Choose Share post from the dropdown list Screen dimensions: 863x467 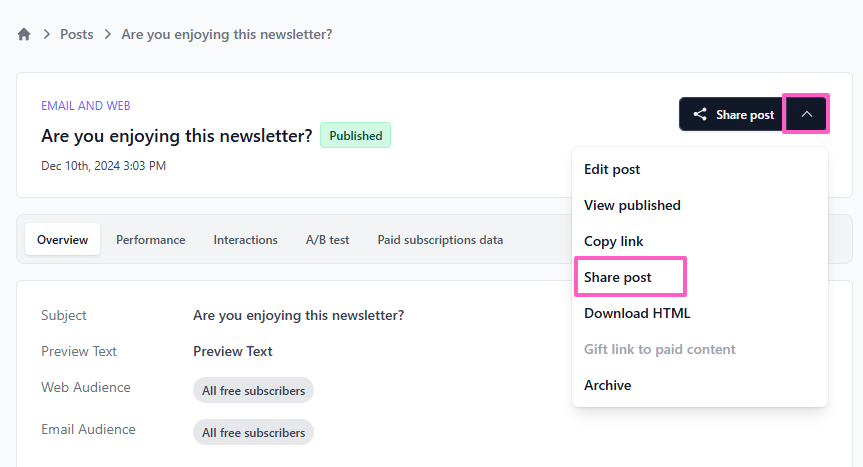[618, 277]
